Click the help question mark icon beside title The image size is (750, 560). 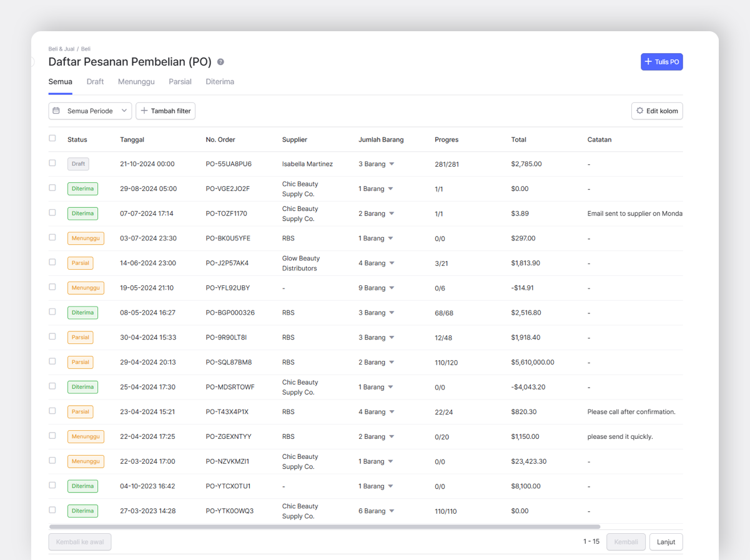220,62
